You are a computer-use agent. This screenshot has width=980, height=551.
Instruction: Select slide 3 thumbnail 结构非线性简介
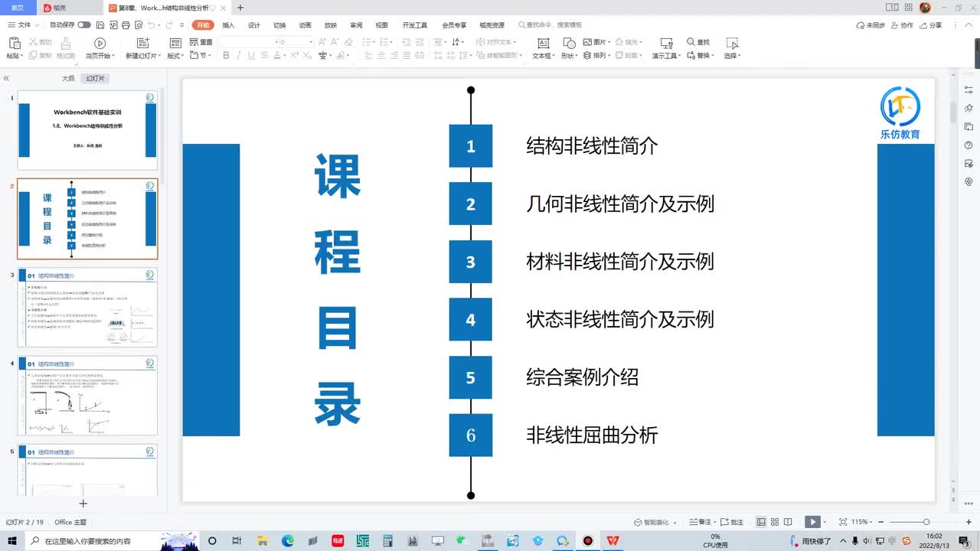[x=87, y=308]
